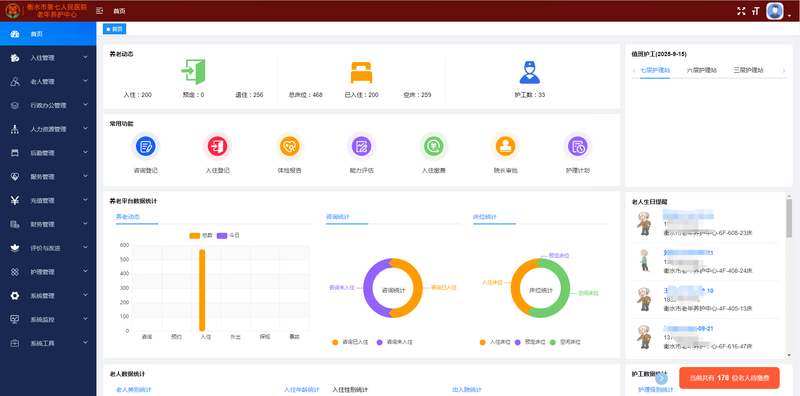Viewport: 800px width, 396px height.
Task: Expand the 人力资源管理 menu chevron
Action: click(85, 129)
